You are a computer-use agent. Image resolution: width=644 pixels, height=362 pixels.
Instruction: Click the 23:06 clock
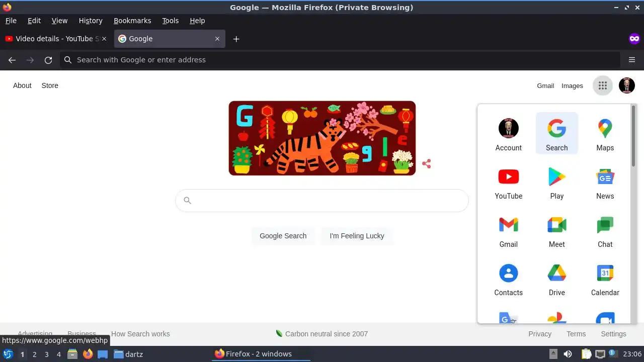(x=632, y=354)
